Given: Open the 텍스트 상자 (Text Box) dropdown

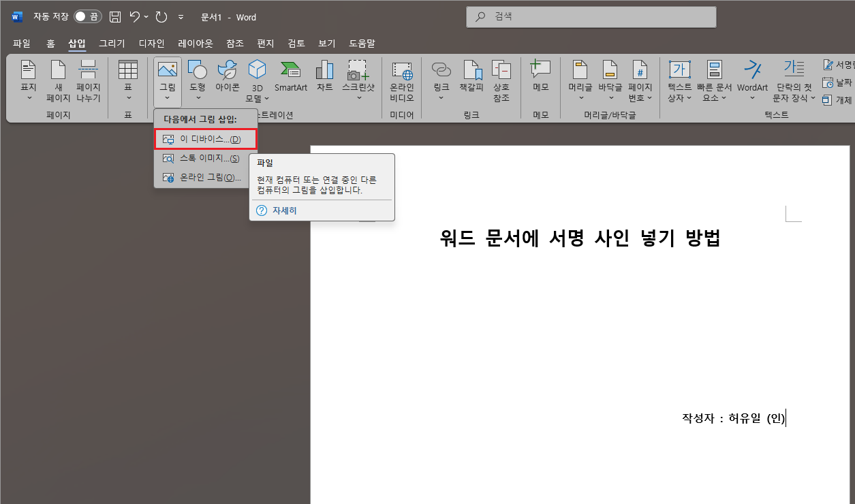Looking at the screenshot, I should pos(680,81).
